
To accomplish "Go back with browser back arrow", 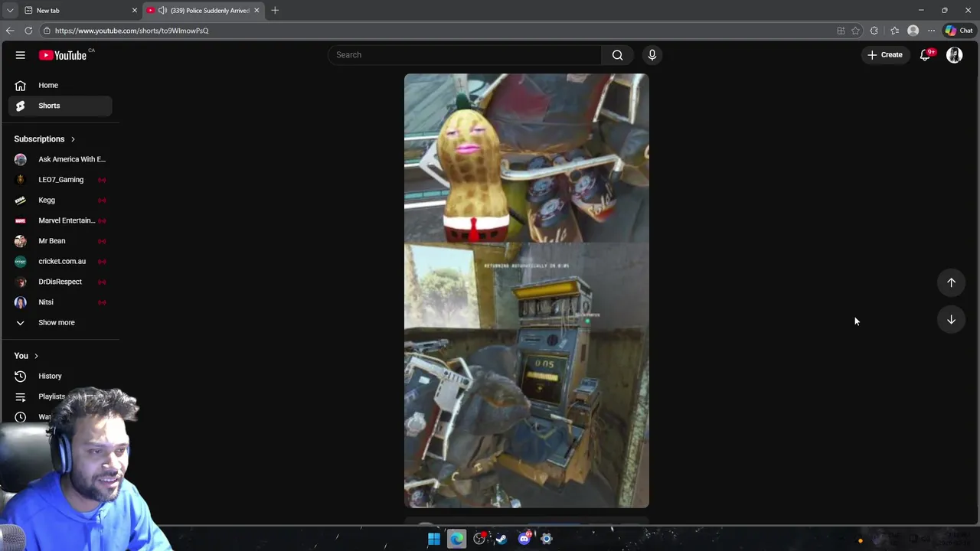I will tap(10, 31).
